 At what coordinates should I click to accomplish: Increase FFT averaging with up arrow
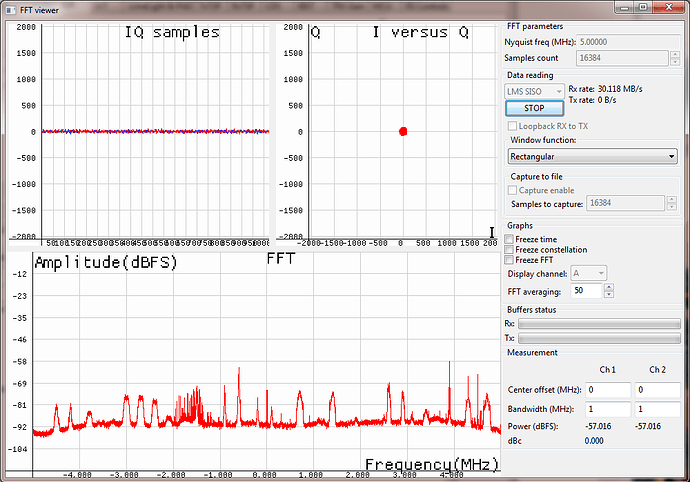(x=609, y=288)
